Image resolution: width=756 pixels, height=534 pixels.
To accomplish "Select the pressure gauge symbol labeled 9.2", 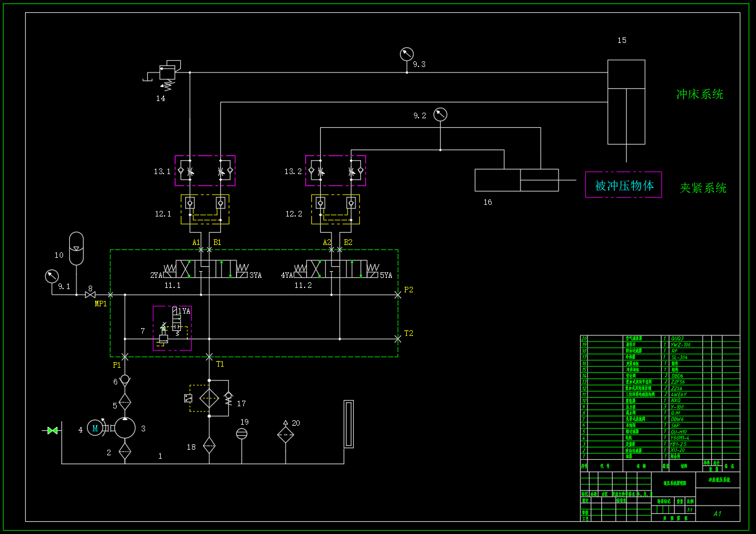I will coord(440,114).
